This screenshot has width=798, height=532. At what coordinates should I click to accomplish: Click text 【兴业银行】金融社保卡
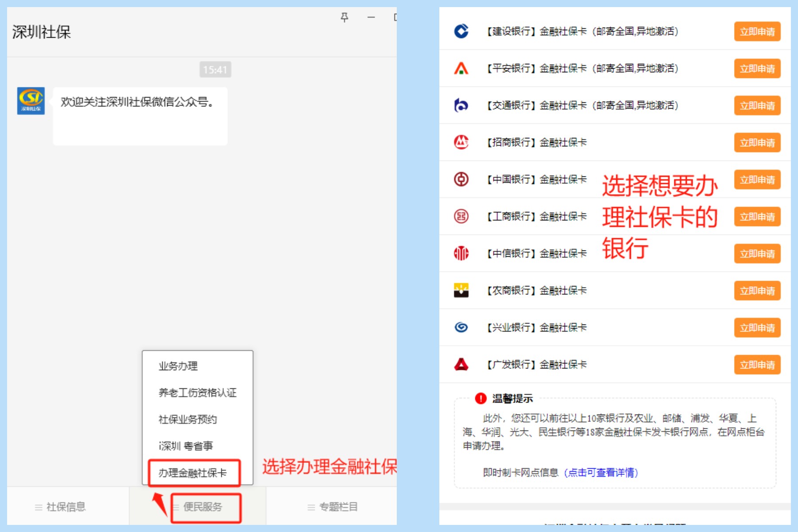[536, 328]
